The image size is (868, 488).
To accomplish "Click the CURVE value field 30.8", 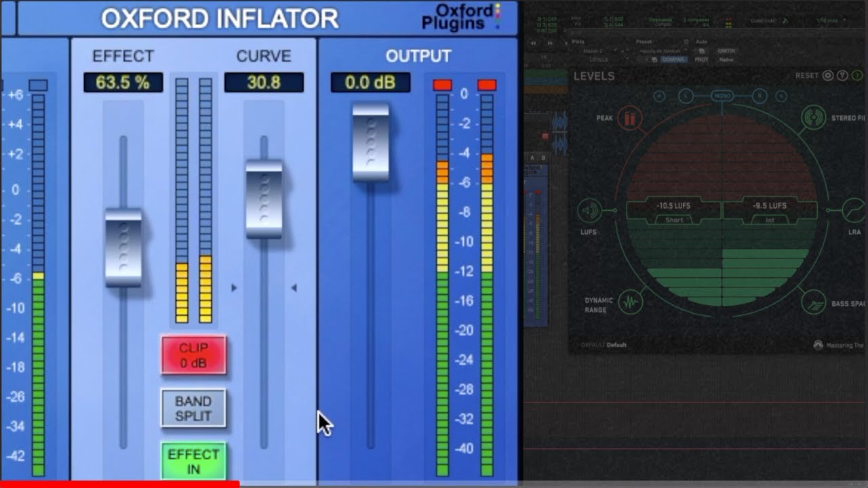I will click(264, 83).
